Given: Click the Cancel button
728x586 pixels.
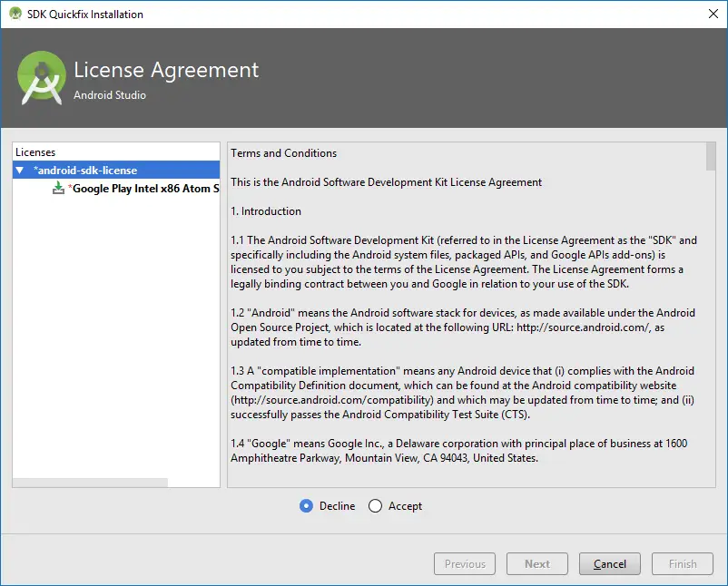Looking at the screenshot, I should (610, 563).
